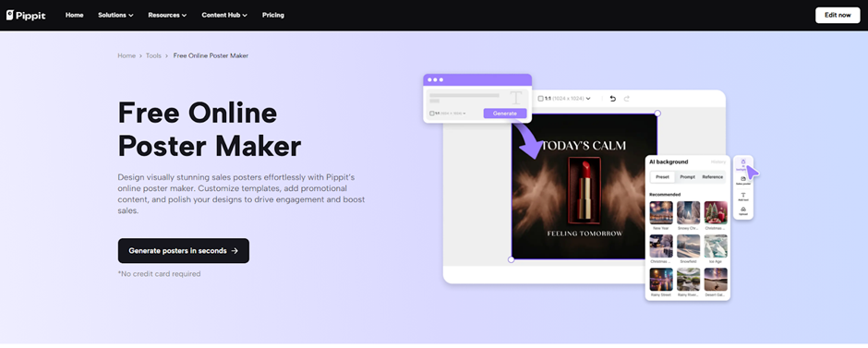The image size is (868, 348).
Task: Click the Pippit logo
Action: click(26, 15)
